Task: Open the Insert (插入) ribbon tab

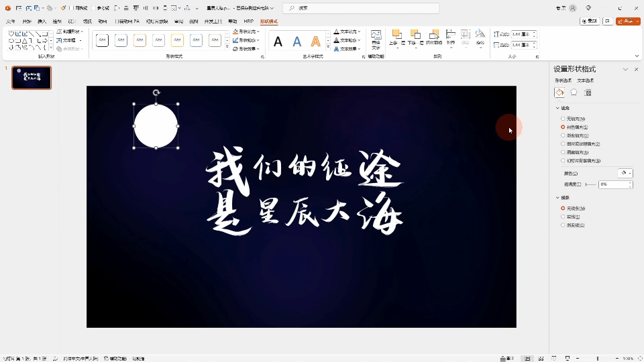Action: [42, 21]
